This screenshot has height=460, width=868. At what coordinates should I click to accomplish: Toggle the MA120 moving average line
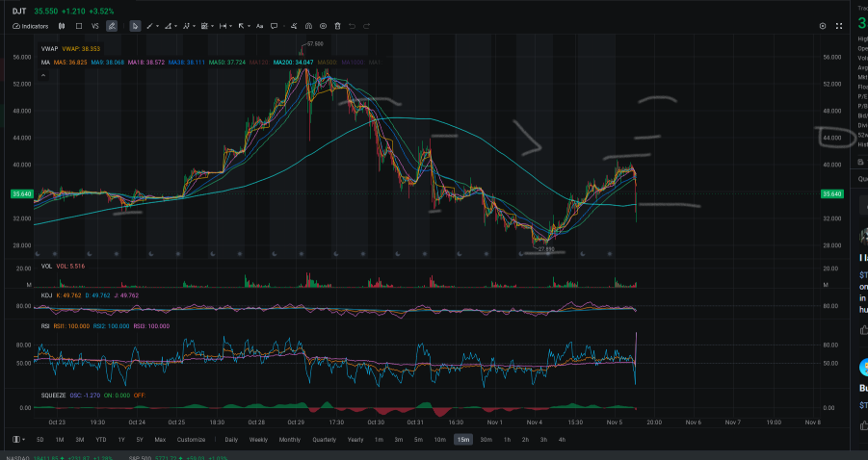258,62
